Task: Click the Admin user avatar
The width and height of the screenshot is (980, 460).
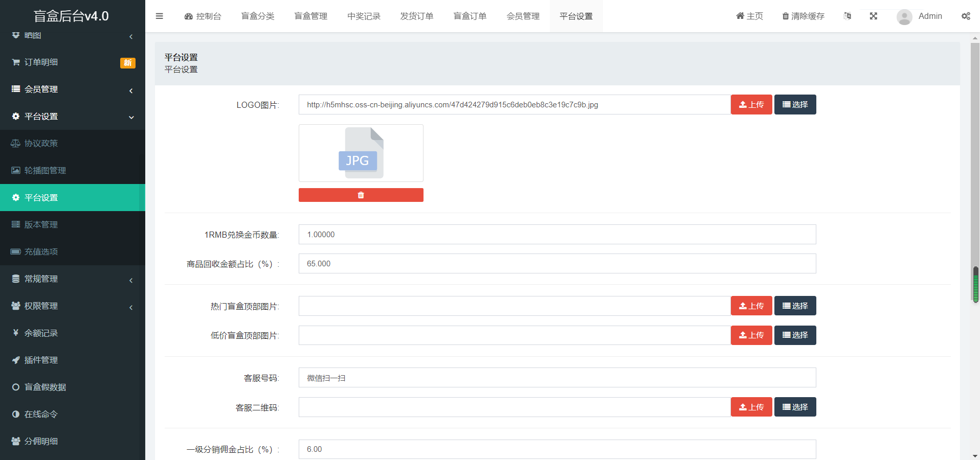Action: pos(904,17)
